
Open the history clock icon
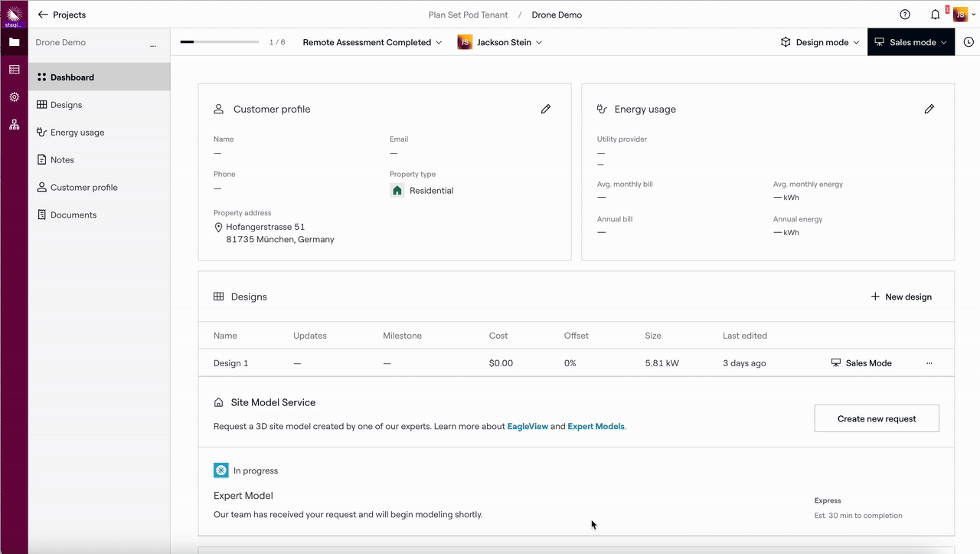click(x=969, y=42)
